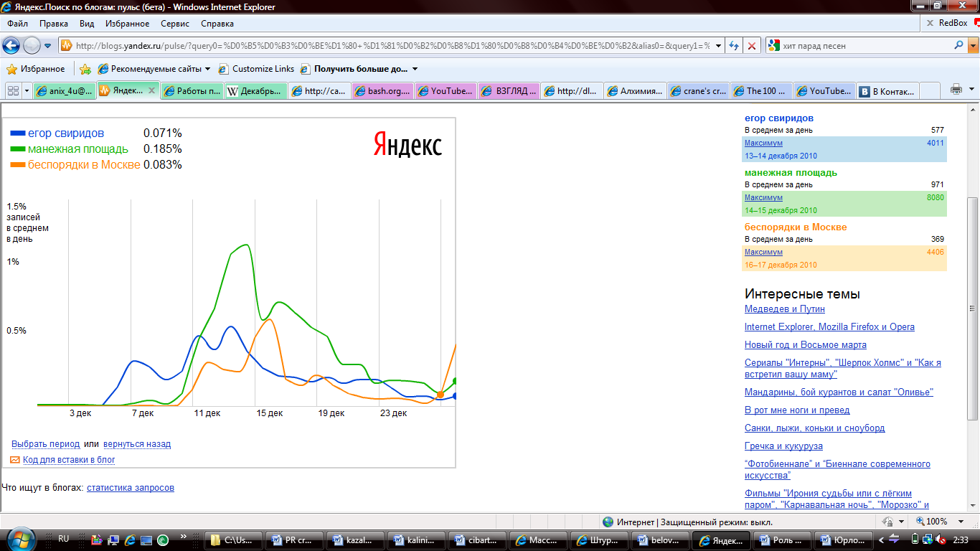
Task: Open the Вид menu
Action: (87, 24)
